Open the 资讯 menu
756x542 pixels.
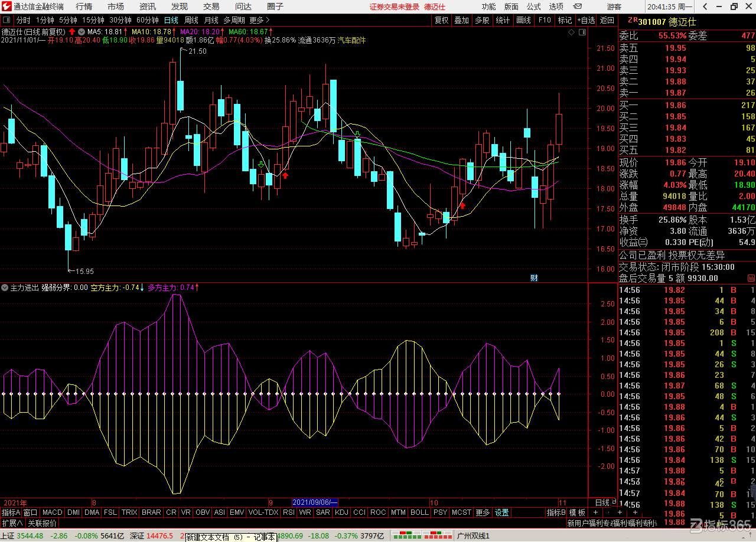[x=148, y=6]
